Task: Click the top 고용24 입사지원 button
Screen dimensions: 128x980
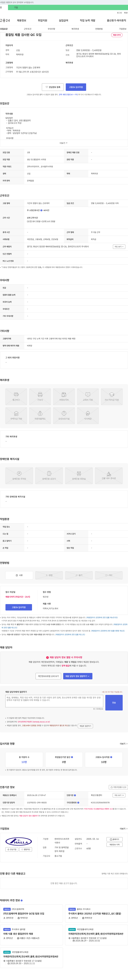Action: [76, 87]
